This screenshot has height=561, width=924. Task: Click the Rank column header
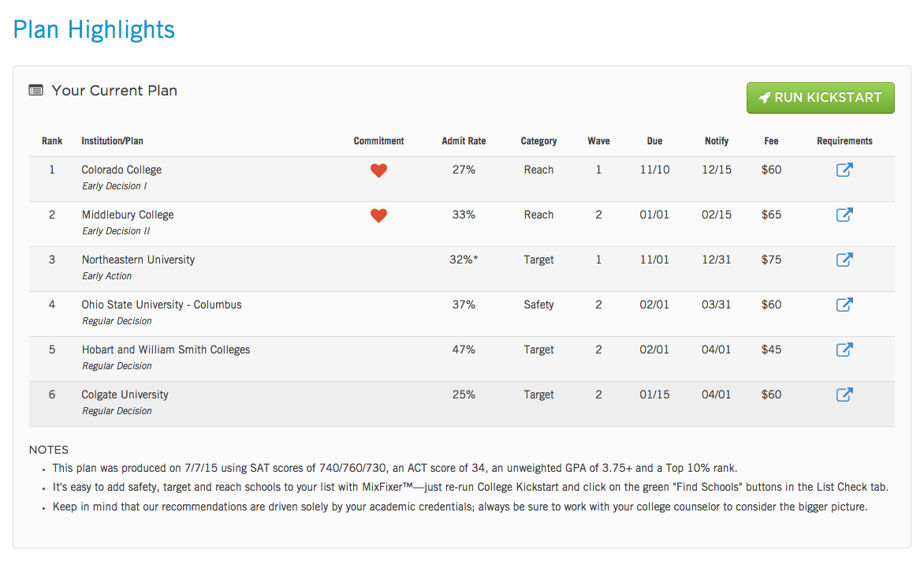(52, 141)
